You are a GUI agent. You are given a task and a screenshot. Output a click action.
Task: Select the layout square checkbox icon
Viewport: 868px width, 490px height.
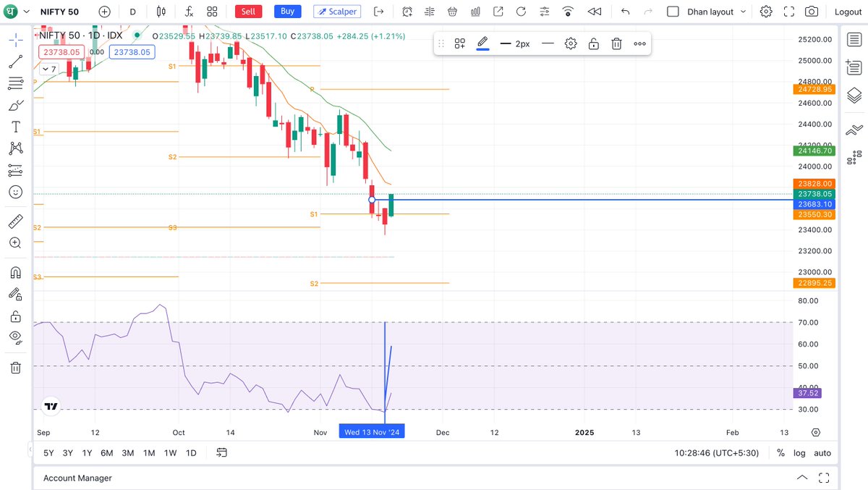click(x=673, y=12)
